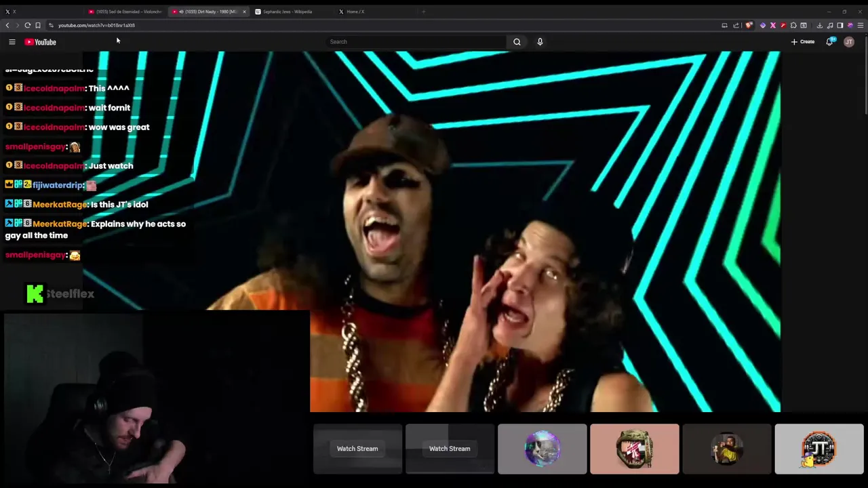
Task: Open Brave Shields lion icon
Action: click(749, 25)
